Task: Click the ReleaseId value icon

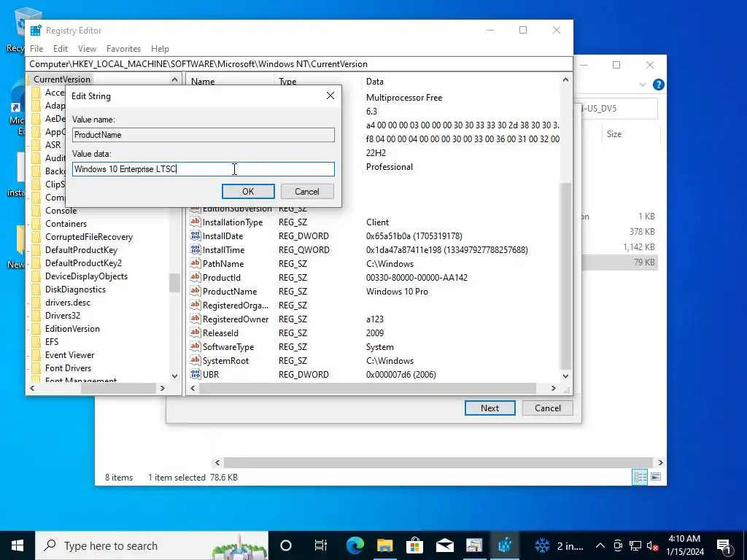Action: point(196,332)
